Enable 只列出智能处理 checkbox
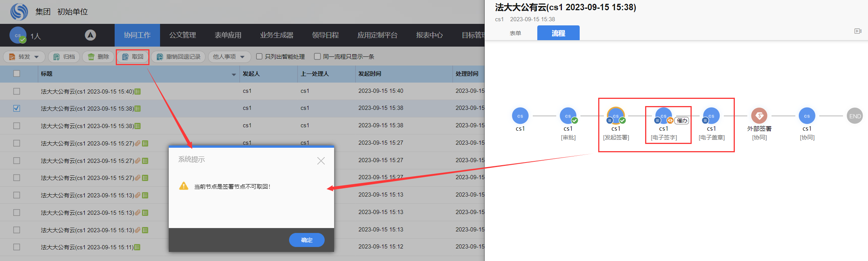868x261 pixels. point(259,56)
